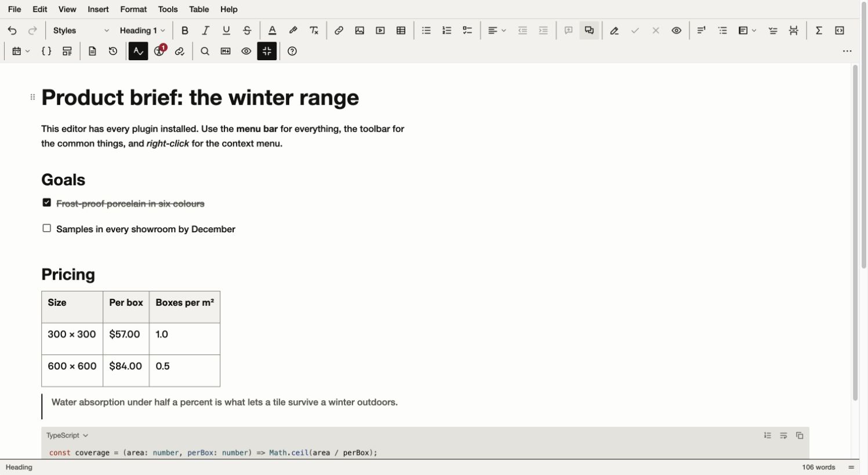The width and height of the screenshot is (868, 475).
Task: Click the 106 words count button
Action: point(818,467)
